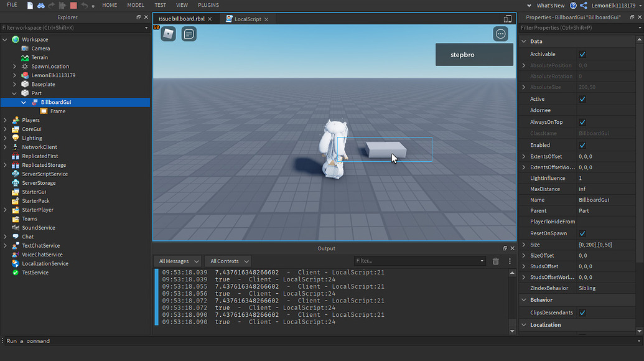Screen dimensions: 644x361
Task: Uncheck the AlwaysOnTop property
Action: (x=582, y=122)
